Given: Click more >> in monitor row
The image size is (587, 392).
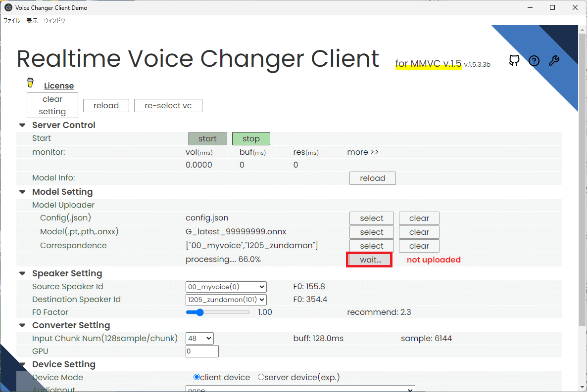Looking at the screenshot, I should click(x=362, y=152).
